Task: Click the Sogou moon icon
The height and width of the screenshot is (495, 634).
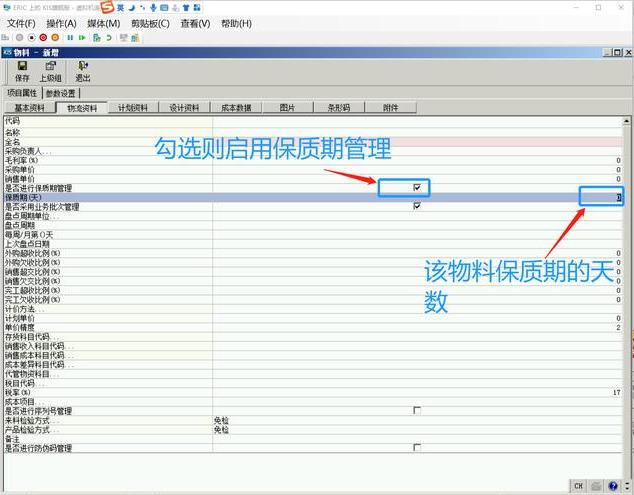Action: (x=131, y=7)
